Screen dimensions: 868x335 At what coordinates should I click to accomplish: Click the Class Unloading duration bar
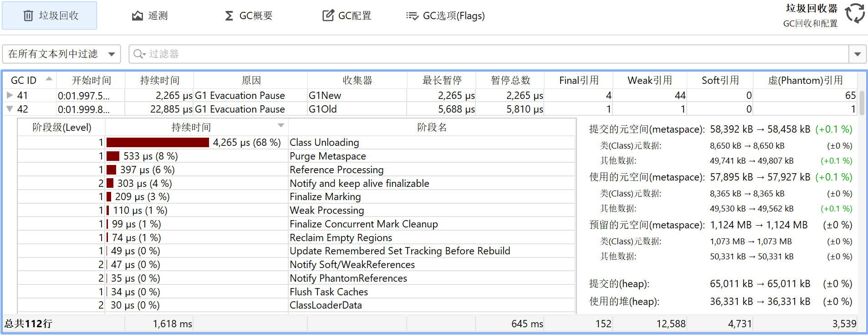158,143
